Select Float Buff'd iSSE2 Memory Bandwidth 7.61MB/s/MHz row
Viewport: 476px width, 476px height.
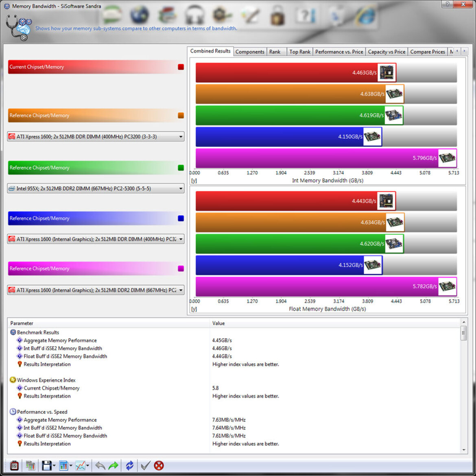[x=234, y=436]
